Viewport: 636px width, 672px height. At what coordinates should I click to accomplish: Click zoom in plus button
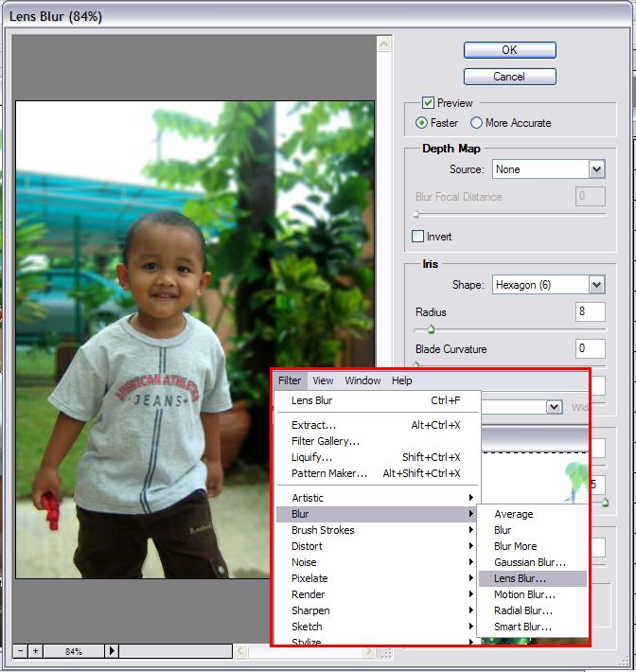point(36,651)
